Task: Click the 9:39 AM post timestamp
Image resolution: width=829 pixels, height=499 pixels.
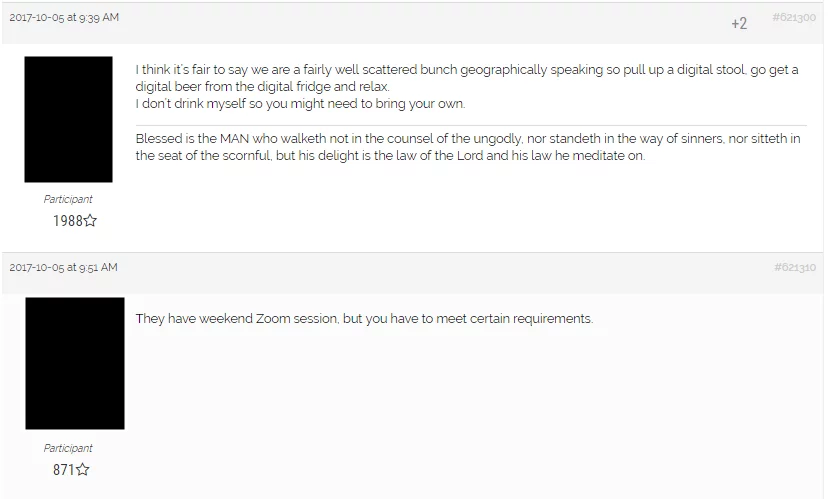Action: click(x=62, y=18)
